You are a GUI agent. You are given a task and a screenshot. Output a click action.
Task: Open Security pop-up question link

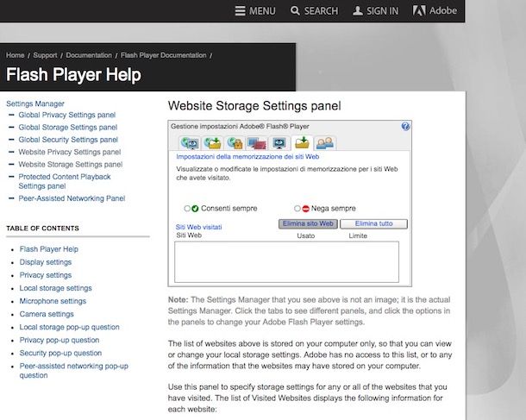point(60,354)
